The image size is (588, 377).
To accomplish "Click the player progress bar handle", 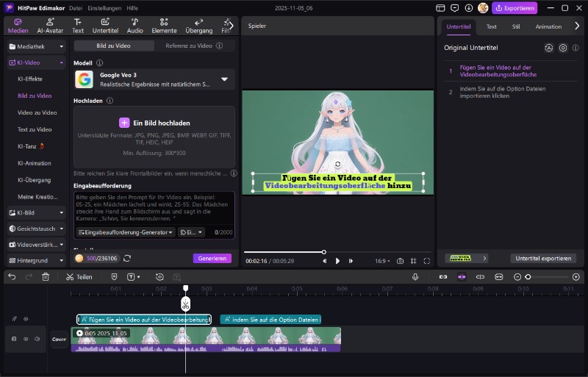I will click(x=323, y=252).
